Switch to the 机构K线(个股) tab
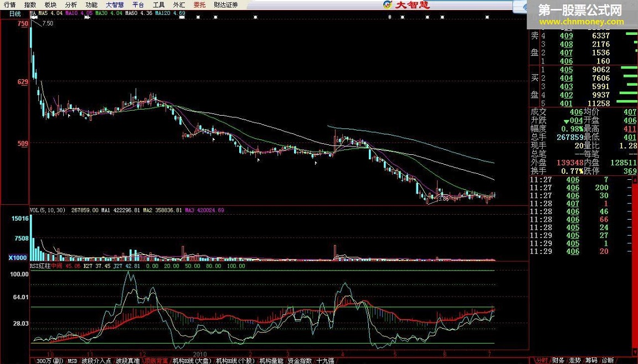 click(235, 361)
